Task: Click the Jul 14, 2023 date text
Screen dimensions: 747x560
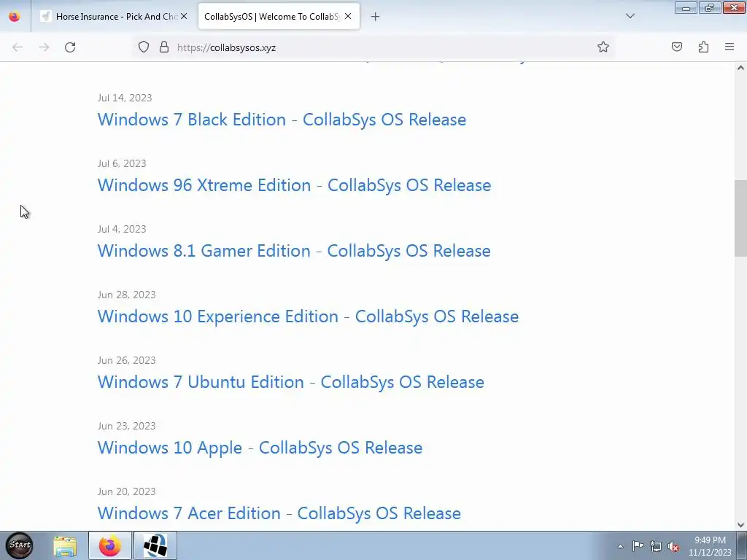Action: coord(124,98)
